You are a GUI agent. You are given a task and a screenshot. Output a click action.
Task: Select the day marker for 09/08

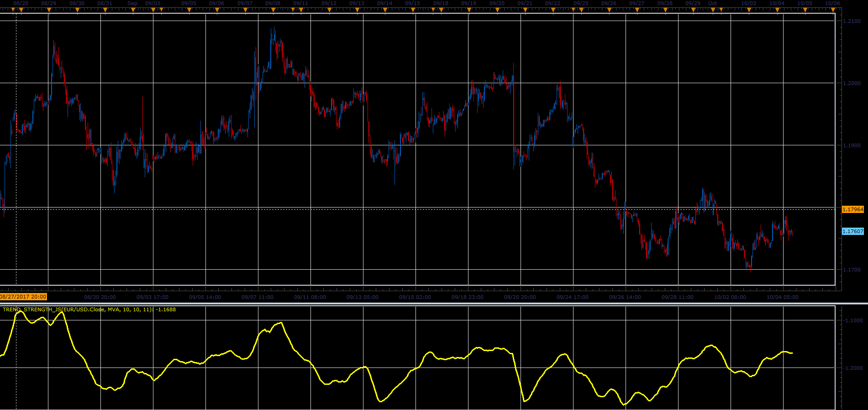[273, 10]
